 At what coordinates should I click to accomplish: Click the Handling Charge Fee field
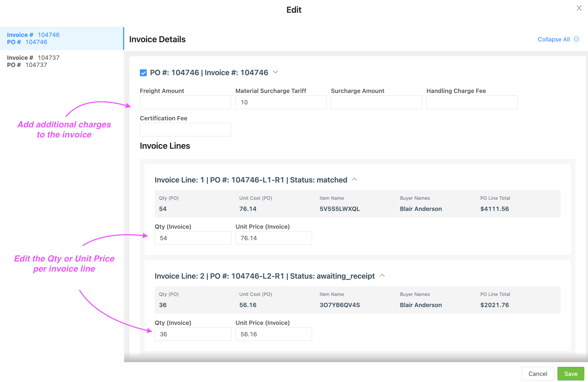tap(472, 102)
